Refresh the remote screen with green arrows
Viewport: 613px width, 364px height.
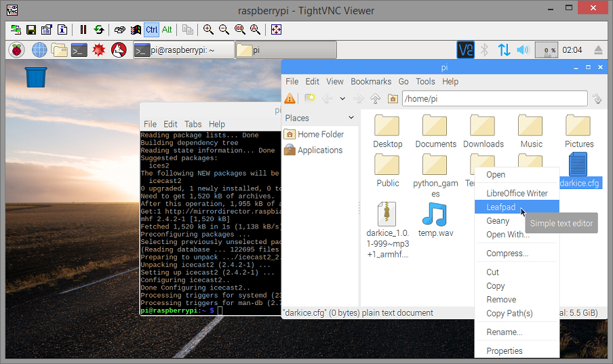tap(99, 30)
